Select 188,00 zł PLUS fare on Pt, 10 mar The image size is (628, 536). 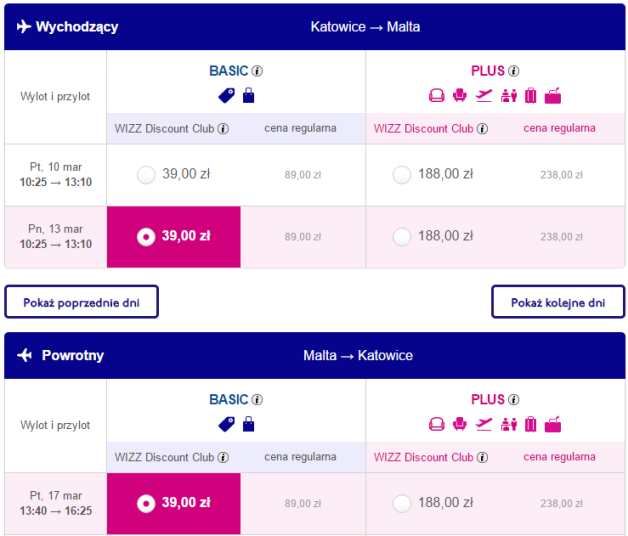click(402, 175)
